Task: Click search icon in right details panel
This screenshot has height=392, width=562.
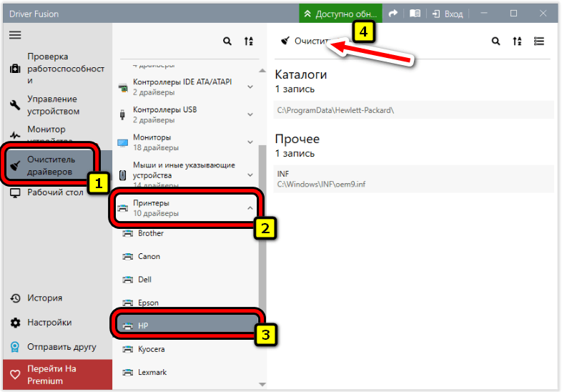Action: 496,41
